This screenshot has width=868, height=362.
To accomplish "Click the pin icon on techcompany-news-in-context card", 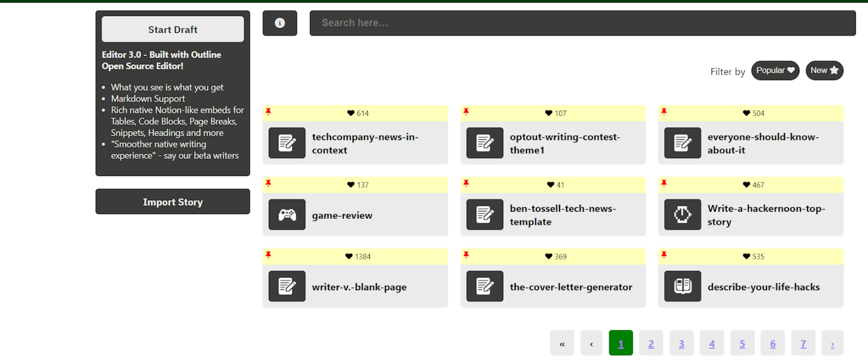I will [268, 112].
